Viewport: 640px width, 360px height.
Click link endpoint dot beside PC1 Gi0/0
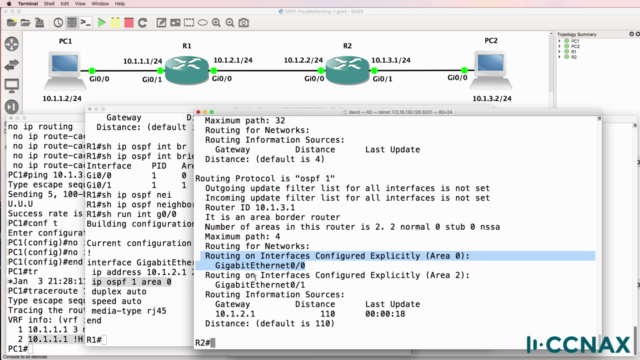coord(92,71)
